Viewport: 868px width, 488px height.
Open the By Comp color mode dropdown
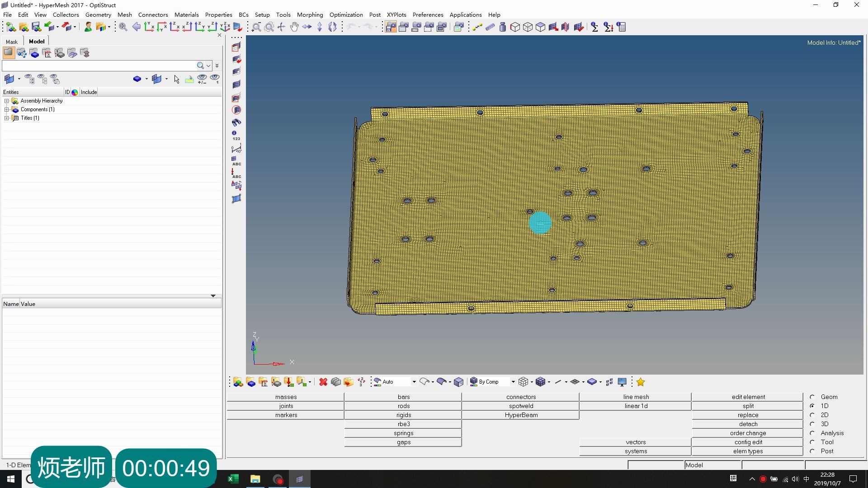point(513,382)
